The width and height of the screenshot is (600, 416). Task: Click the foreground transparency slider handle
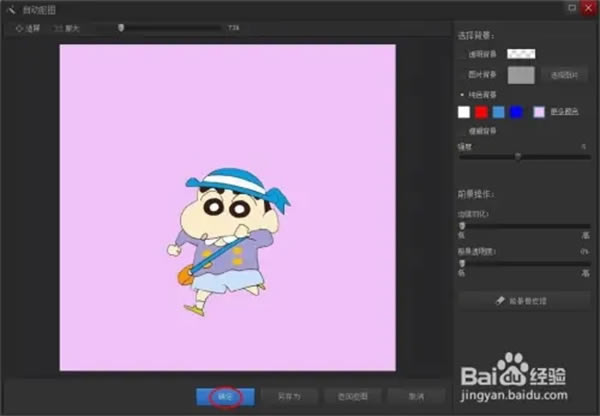point(462,263)
